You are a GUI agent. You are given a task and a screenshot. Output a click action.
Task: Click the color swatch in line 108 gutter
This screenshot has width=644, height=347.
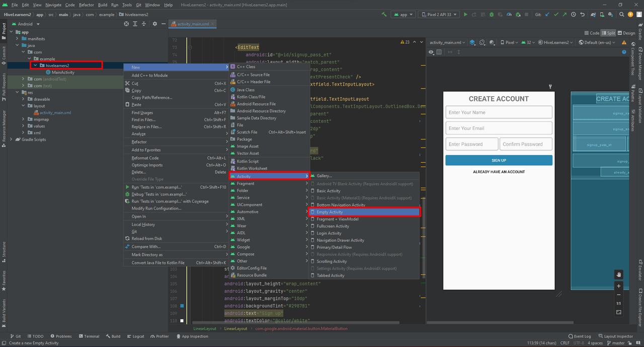tap(182, 306)
